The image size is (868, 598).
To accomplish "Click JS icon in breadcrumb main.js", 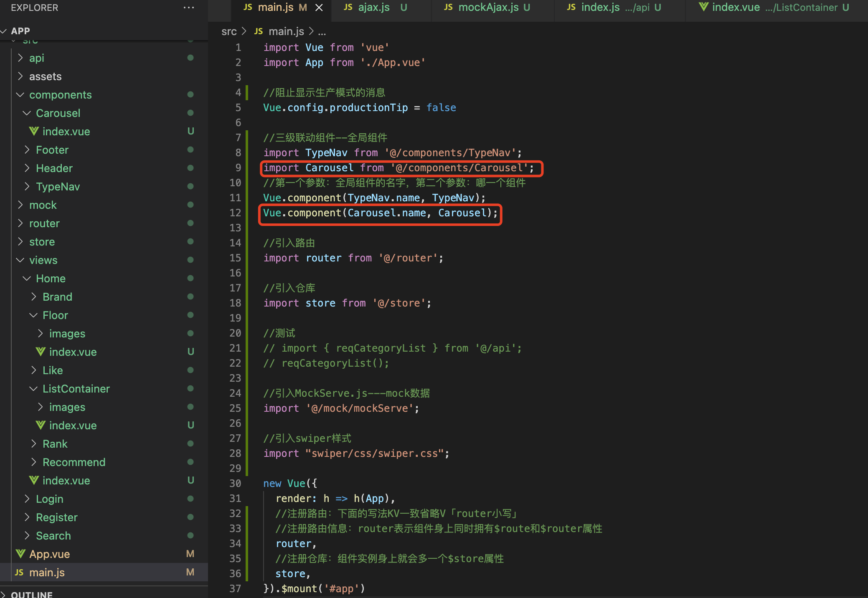I will [x=259, y=31].
